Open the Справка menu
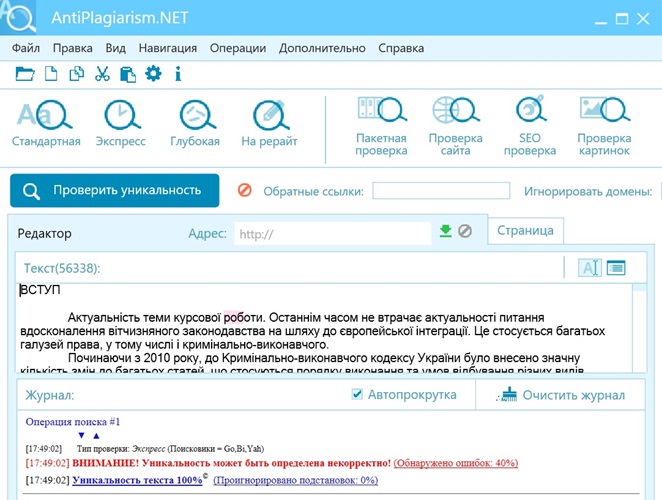Image resolution: width=662 pixels, height=500 pixels. (x=401, y=48)
